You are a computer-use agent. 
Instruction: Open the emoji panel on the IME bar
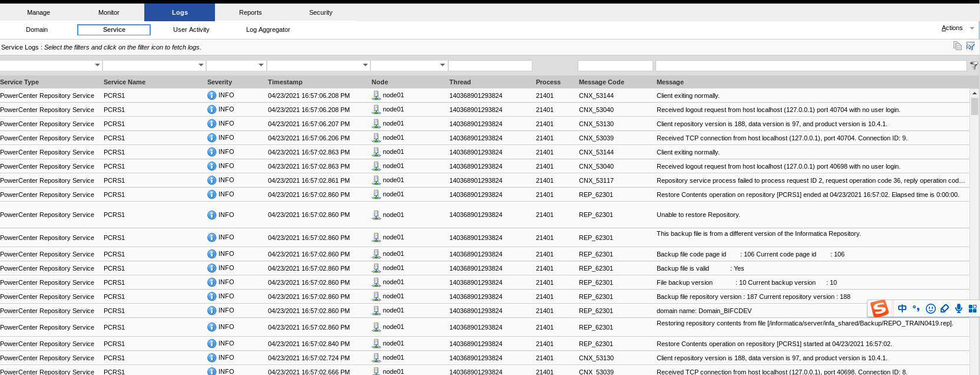click(931, 308)
